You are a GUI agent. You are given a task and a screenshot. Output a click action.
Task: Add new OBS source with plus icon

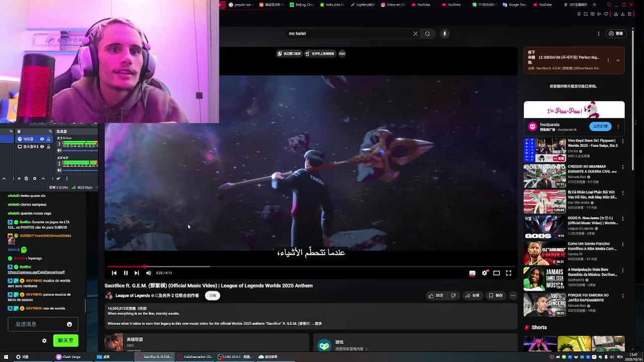(x=19, y=178)
